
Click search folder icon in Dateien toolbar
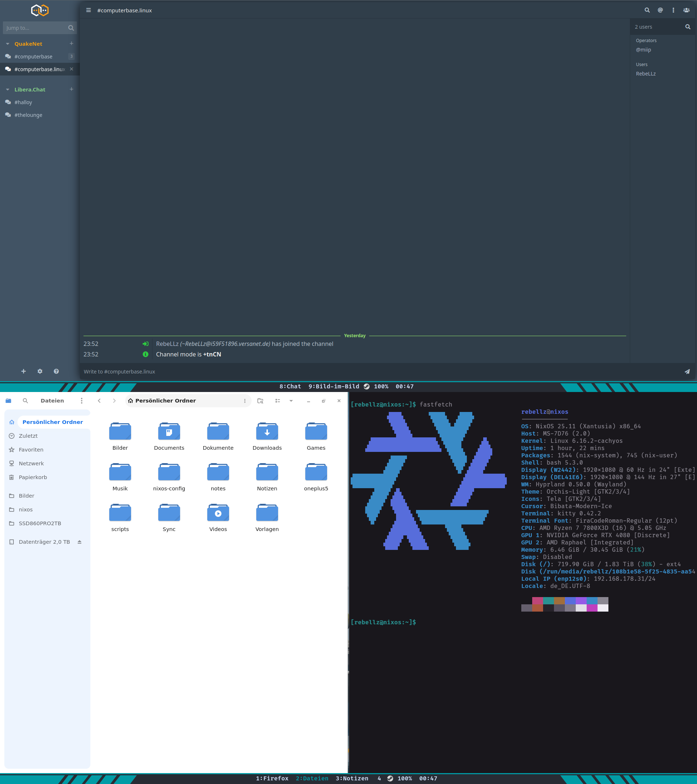coord(260,400)
